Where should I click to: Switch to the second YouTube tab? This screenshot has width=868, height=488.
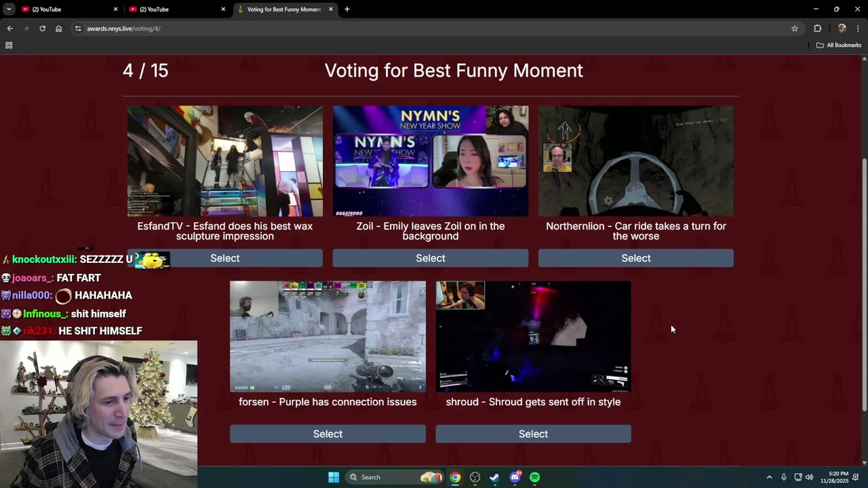click(x=176, y=9)
